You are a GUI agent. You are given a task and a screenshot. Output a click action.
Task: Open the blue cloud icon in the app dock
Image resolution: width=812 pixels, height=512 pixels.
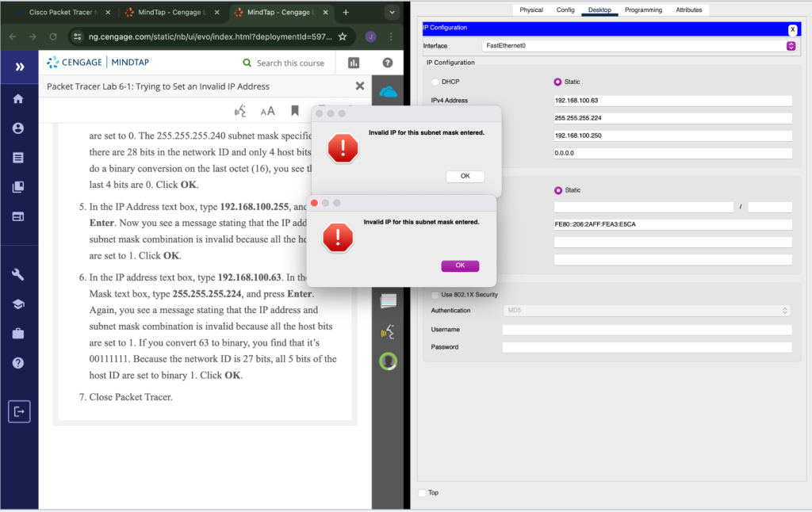(388, 92)
